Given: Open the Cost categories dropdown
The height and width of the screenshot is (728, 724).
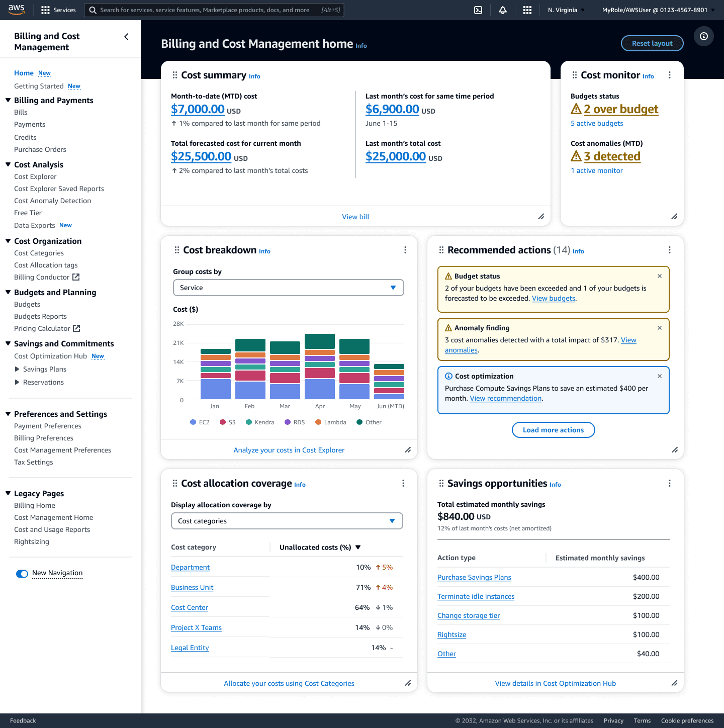Looking at the screenshot, I should point(287,521).
